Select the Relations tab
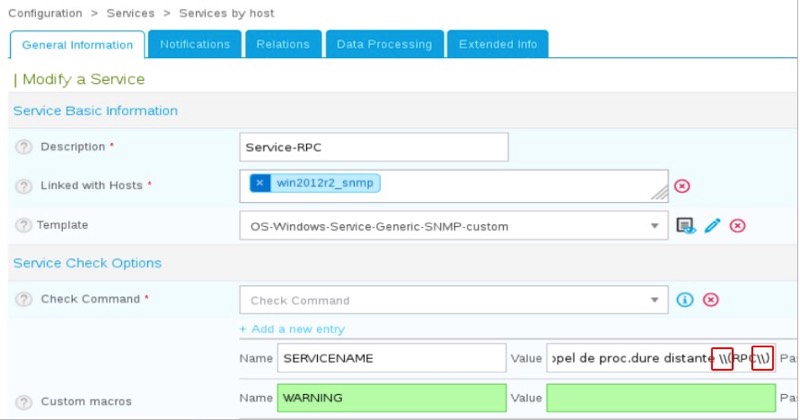The width and height of the screenshot is (800, 420). pos(283,44)
